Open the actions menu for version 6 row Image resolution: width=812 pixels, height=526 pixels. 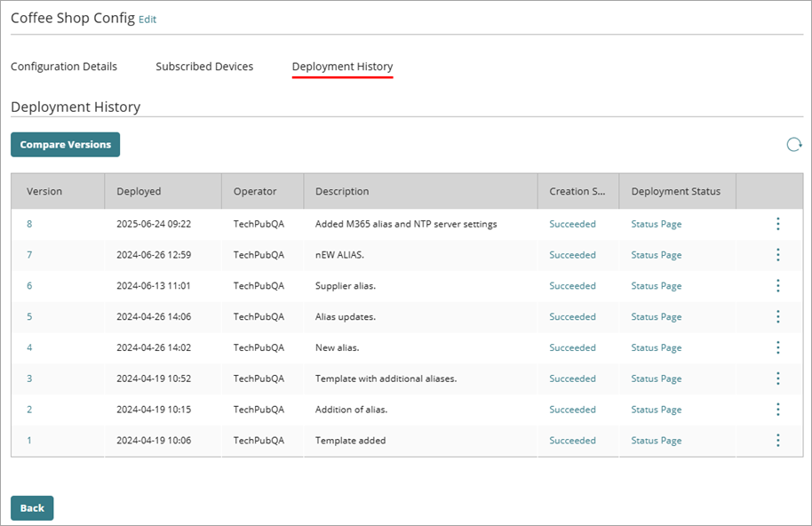778,286
